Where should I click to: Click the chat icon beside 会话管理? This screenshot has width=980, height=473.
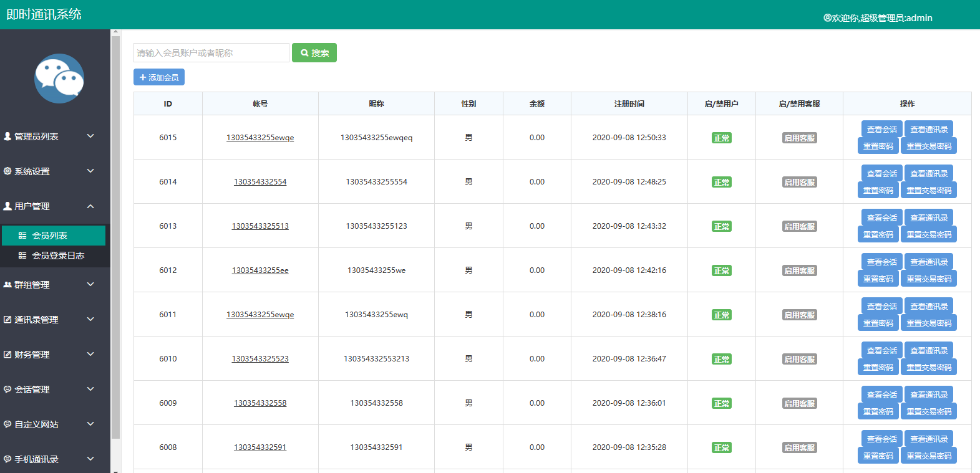tap(7, 389)
